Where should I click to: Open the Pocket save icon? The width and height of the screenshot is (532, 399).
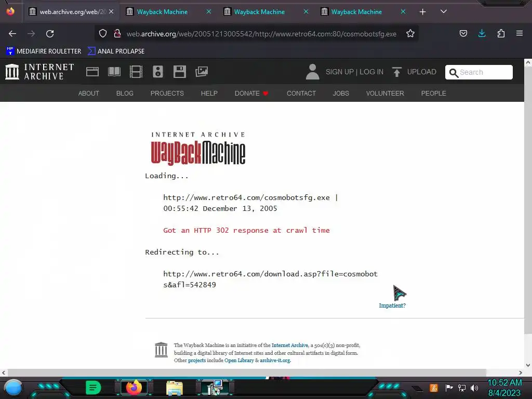(x=463, y=33)
